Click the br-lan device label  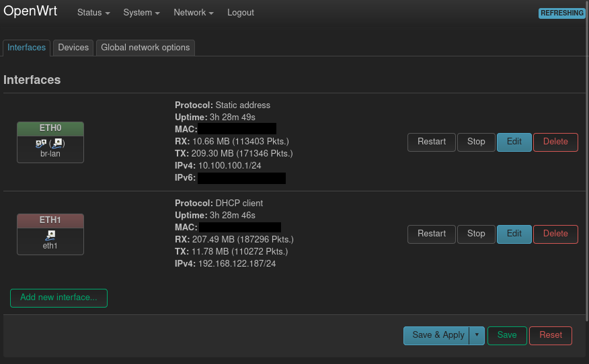coord(50,154)
